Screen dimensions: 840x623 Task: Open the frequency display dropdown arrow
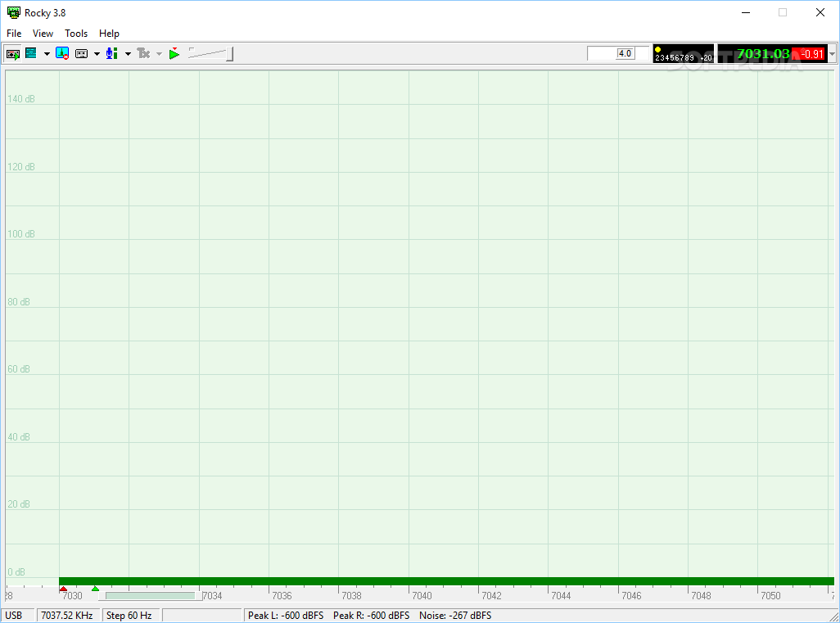(x=832, y=53)
